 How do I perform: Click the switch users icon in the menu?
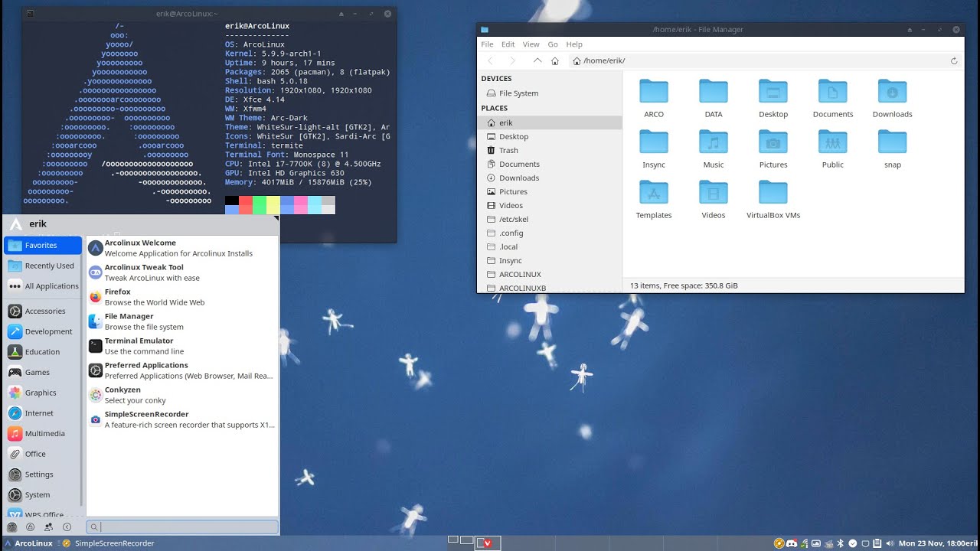click(x=49, y=527)
